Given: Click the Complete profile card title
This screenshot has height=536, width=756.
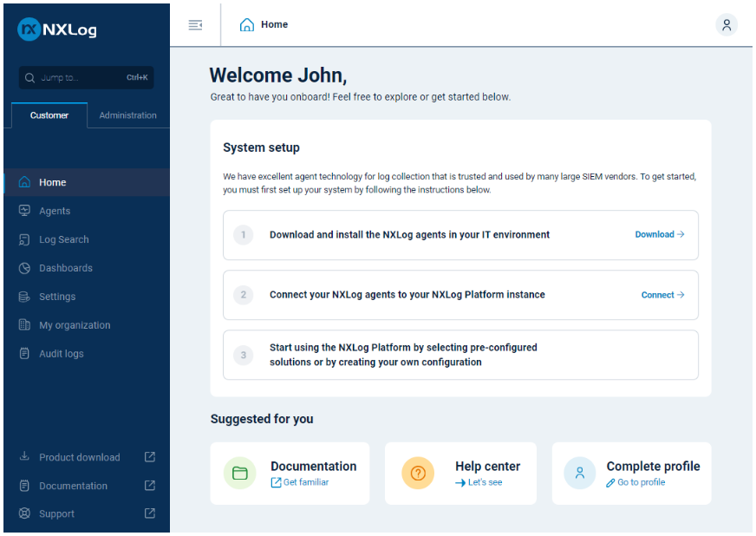Looking at the screenshot, I should [654, 466].
